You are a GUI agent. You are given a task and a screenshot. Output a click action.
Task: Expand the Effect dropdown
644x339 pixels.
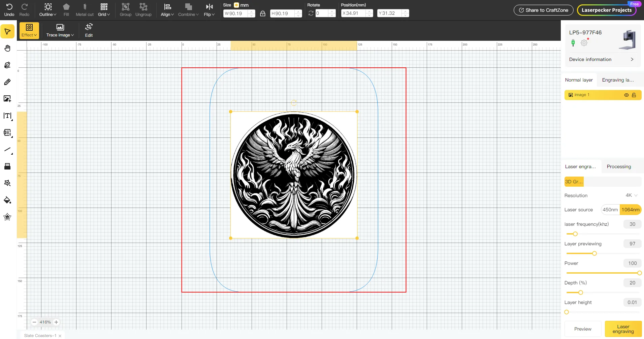[29, 31]
